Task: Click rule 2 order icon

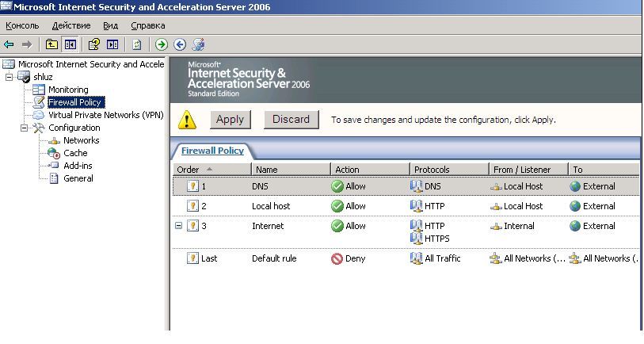Action: click(192, 206)
